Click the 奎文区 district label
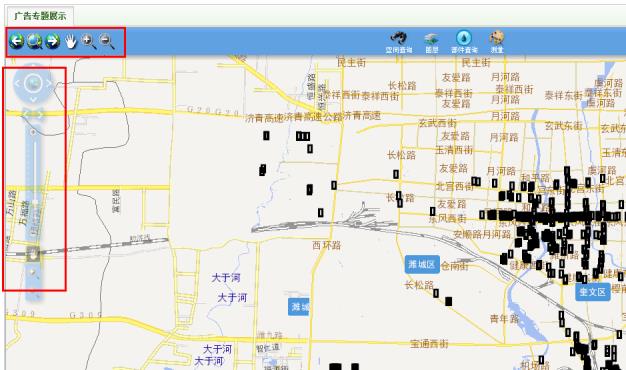Viewport: 626px width, 370px height. point(592,292)
